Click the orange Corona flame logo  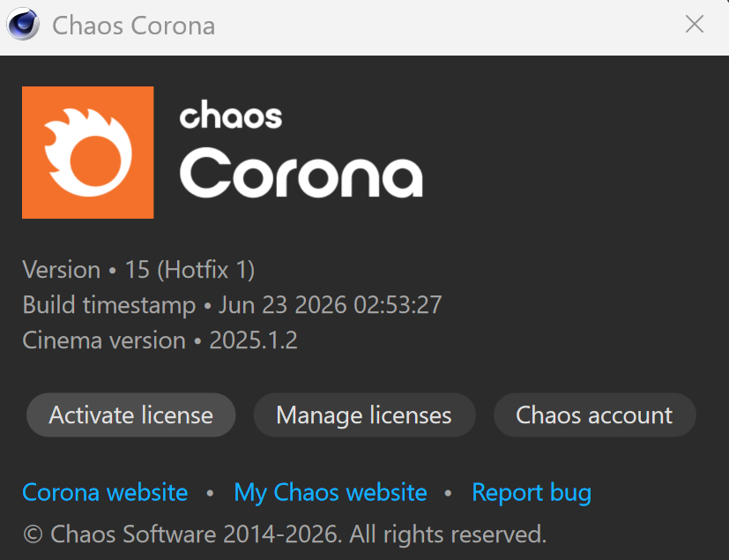coord(88,152)
